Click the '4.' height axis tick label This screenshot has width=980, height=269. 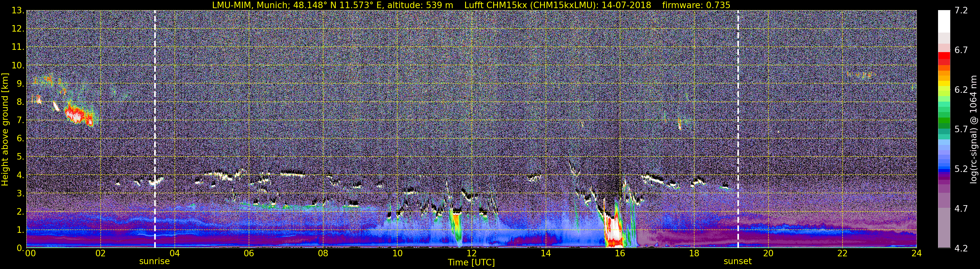click(x=20, y=175)
